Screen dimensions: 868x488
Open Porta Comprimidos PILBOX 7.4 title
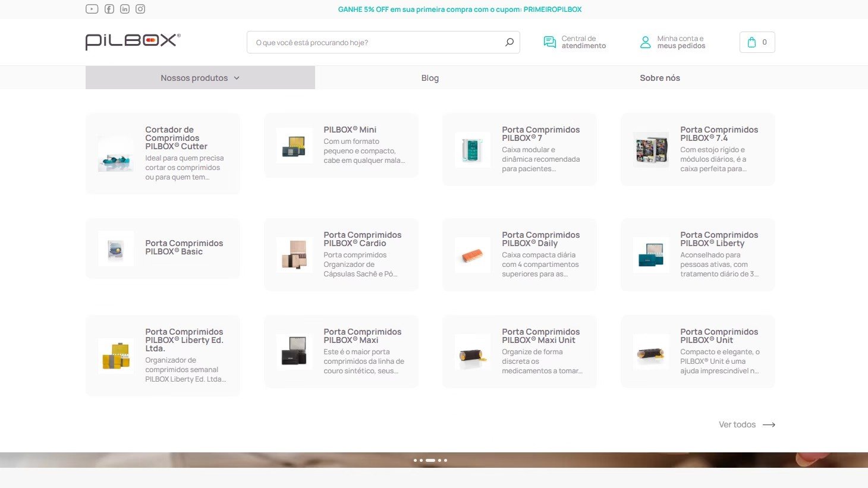pos(719,134)
